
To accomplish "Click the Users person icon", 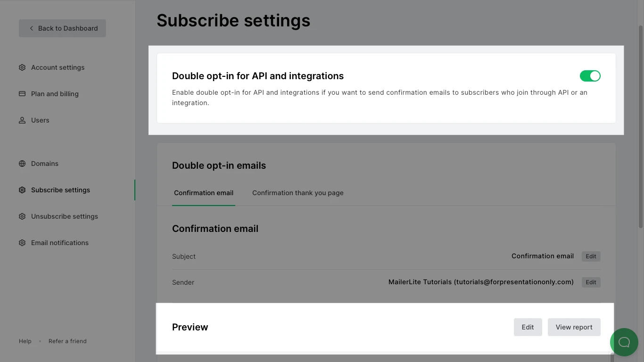I will pyautogui.click(x=22, y=120).
